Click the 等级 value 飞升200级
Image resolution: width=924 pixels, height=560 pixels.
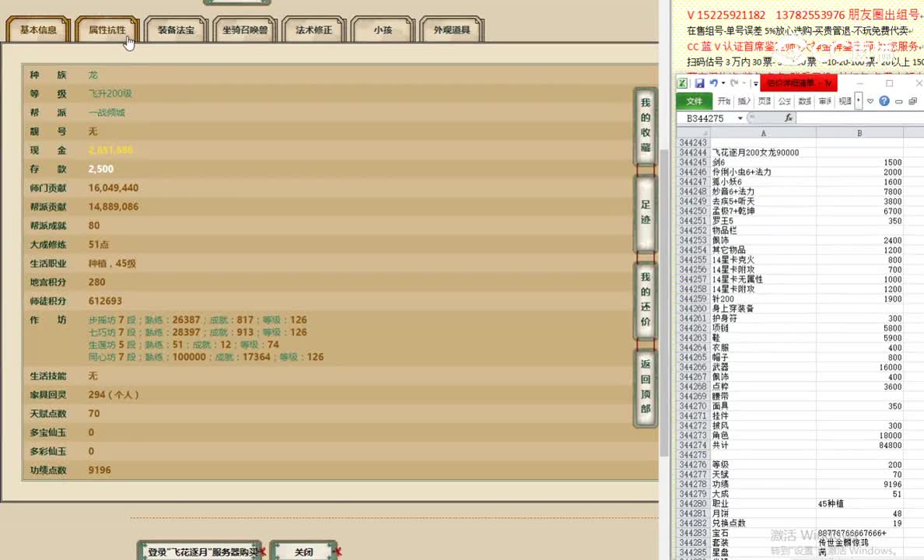(110, 94)
